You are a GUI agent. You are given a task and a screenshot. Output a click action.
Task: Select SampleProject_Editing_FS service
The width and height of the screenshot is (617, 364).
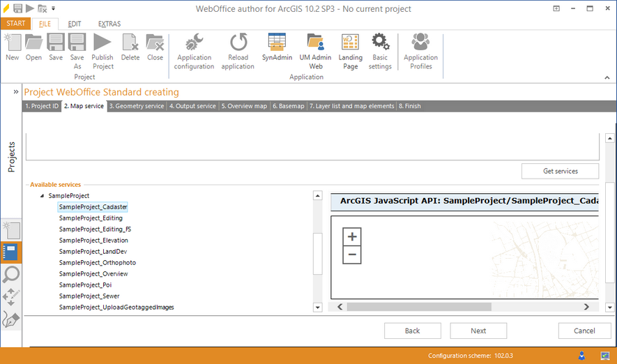pyautogui.click(x=95, y=229)
